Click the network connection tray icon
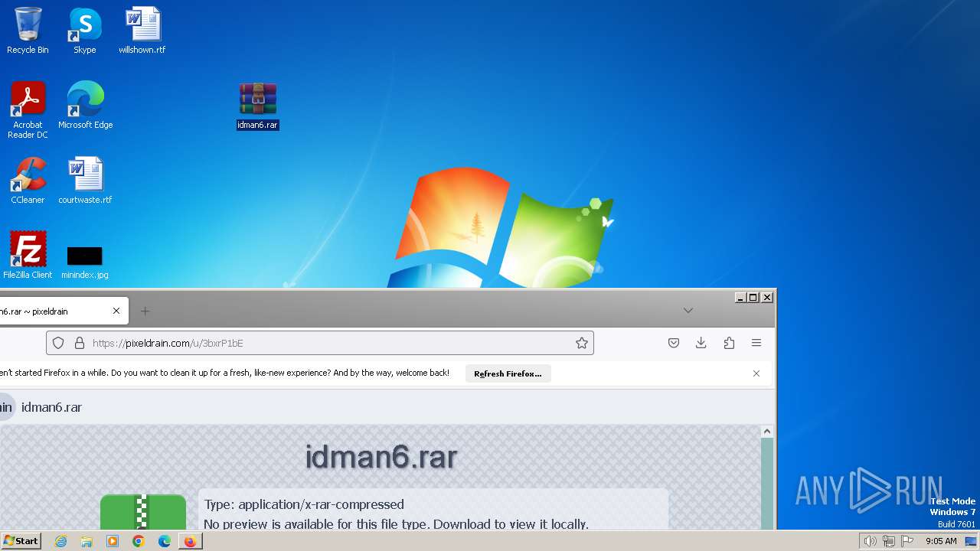 point(889,541)
